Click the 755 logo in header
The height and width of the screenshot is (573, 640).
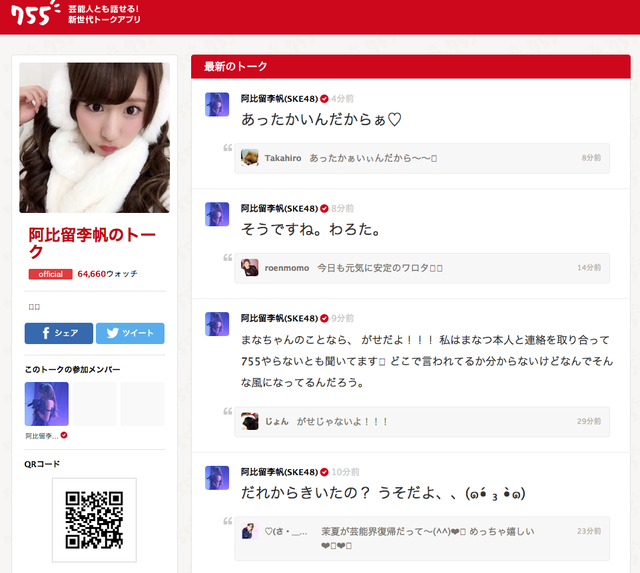point(35,13)
